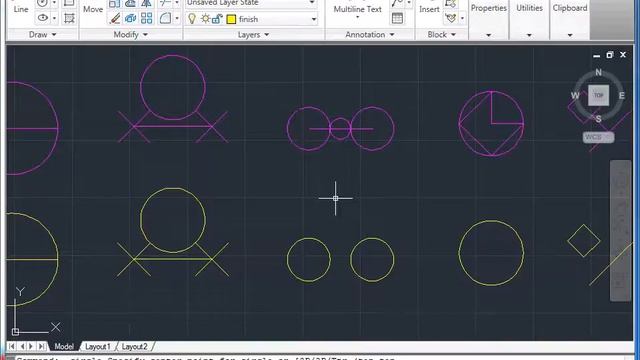This screenshot has height=360, width=640.
Task: Open the current layer 'finish' dropdown
Action: pyautogui.click(x=314, y=19)
